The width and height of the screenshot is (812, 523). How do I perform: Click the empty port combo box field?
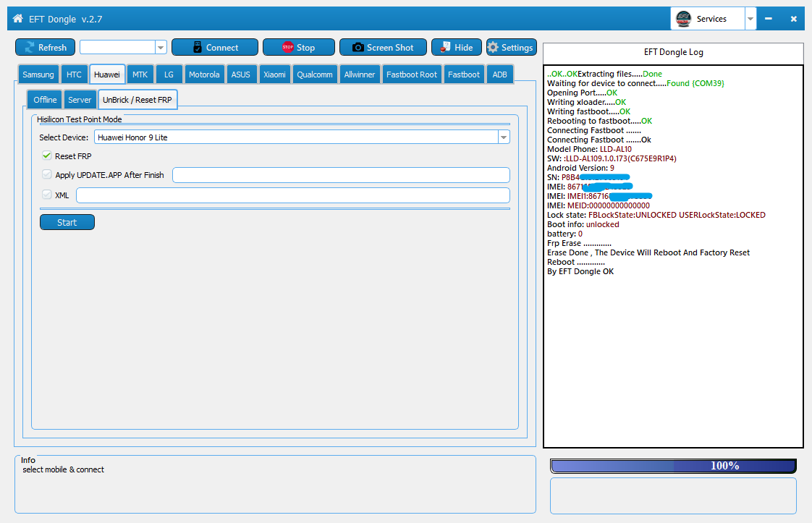[117, 47]
